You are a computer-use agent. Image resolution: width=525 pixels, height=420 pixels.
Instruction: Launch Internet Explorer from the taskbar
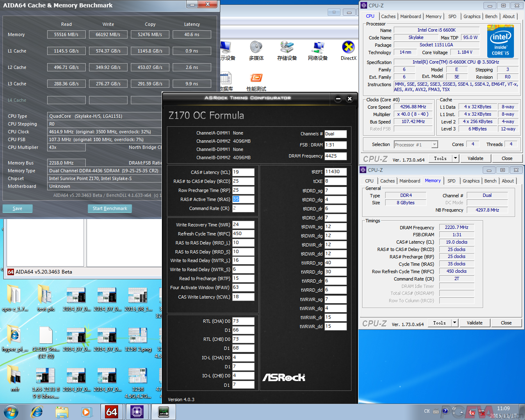click(37, 411)
